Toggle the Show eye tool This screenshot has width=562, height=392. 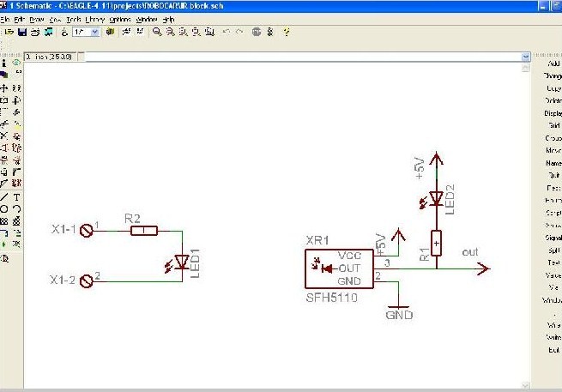click(x=17, y=63)
